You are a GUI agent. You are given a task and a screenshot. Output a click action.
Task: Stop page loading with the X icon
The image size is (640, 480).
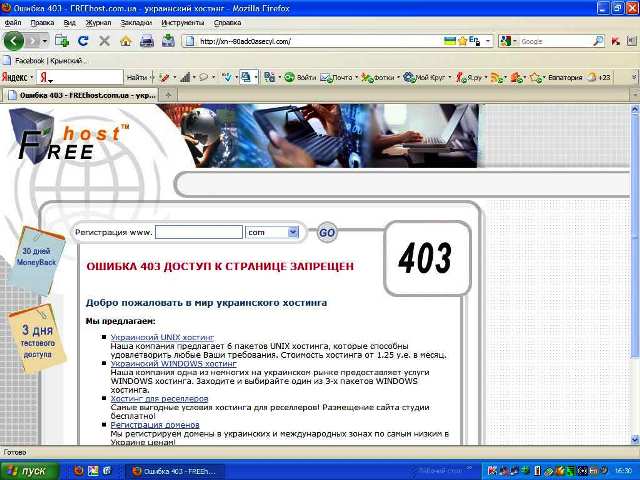click(x=104, y=41)
